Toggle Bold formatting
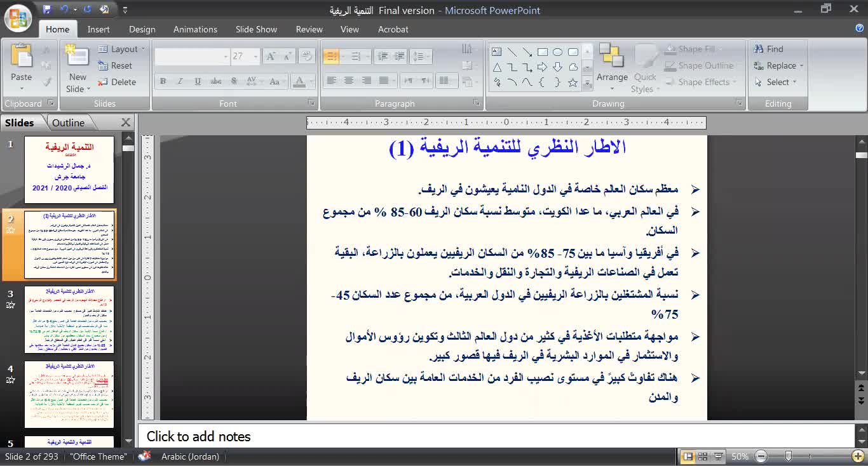 coord(163,81)
